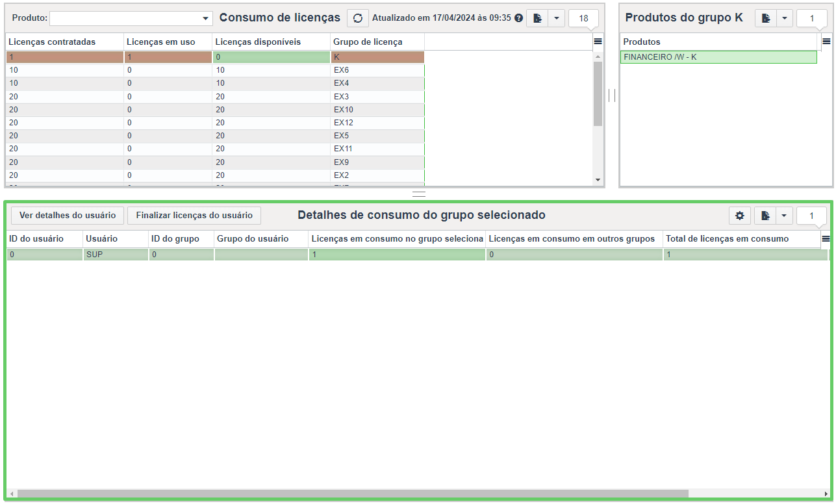
Task: Export the consumption details grid
Action: pyautogui.click(x=766, y=216)
